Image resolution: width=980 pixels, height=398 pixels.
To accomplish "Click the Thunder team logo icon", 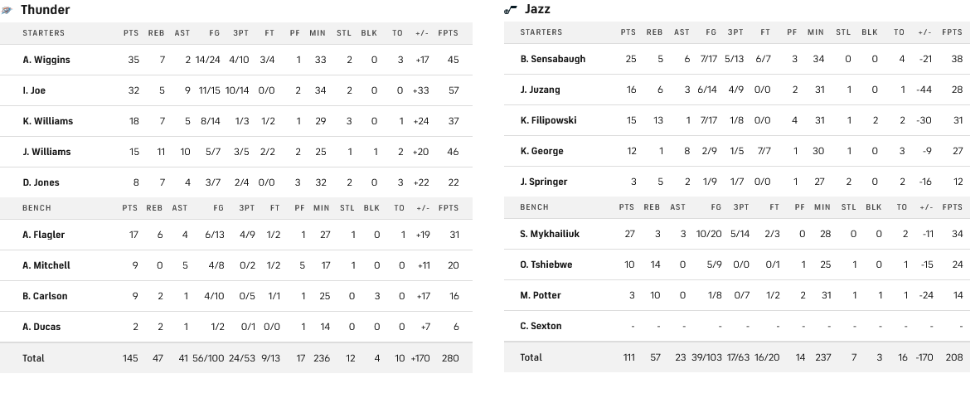I will tap(7, 11).
